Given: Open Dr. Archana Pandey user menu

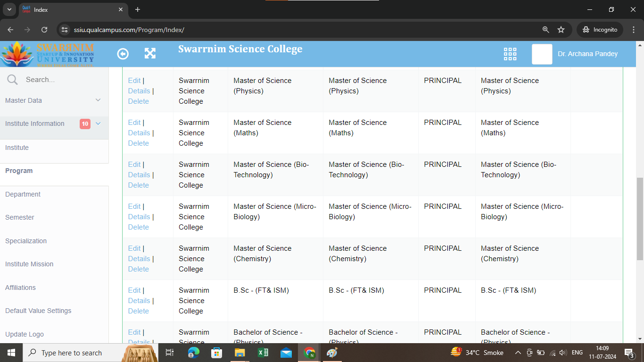Looking at the screenshot, I should (x=587, y=54).
